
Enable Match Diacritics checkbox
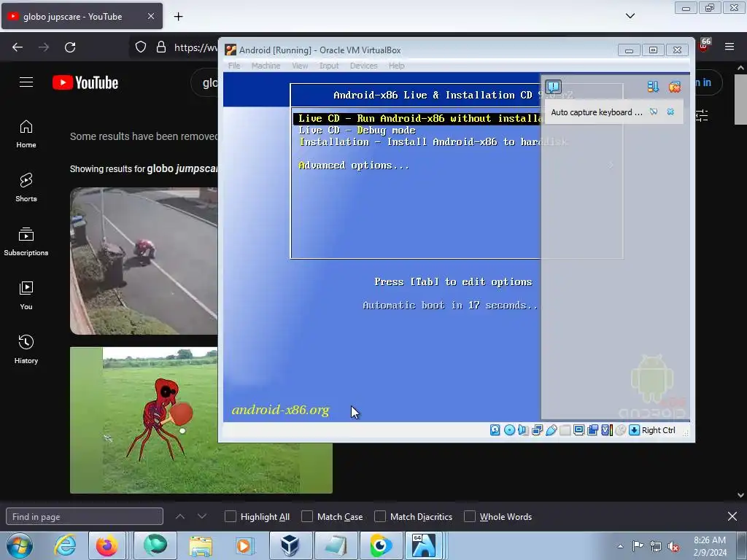pyautogui.click(x=380, y=517)
